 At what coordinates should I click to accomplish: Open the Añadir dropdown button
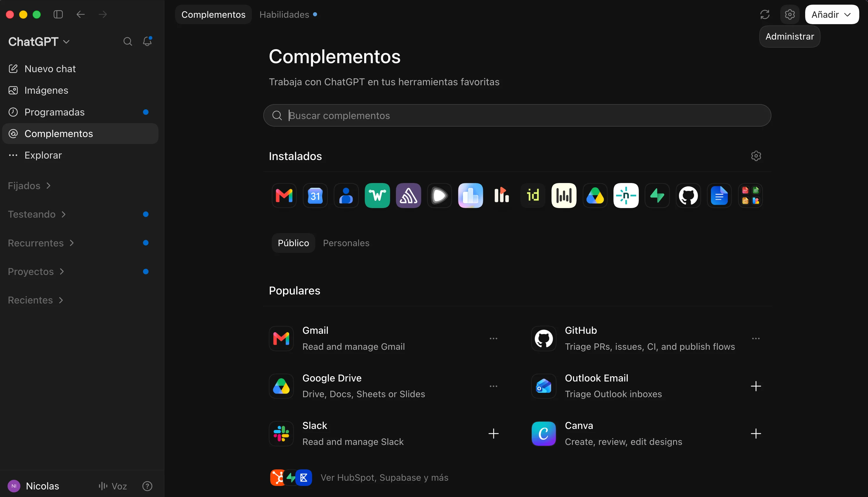pos(832,14)
